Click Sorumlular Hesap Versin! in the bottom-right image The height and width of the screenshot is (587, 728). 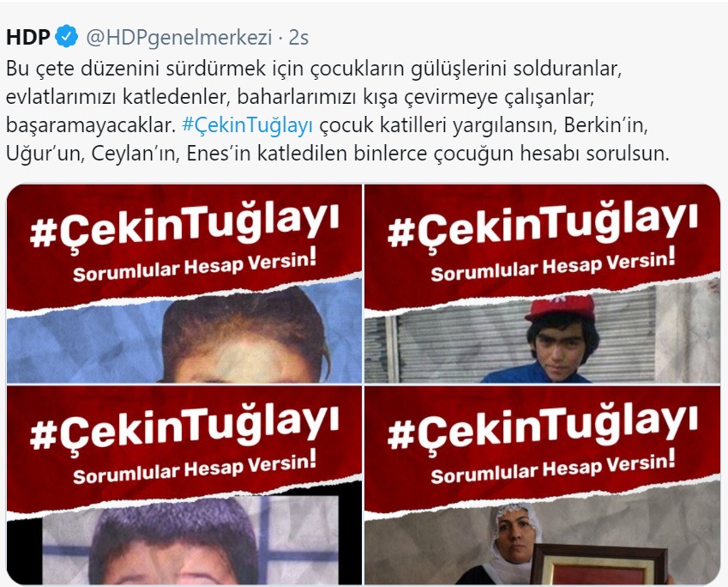pos(552,469)
